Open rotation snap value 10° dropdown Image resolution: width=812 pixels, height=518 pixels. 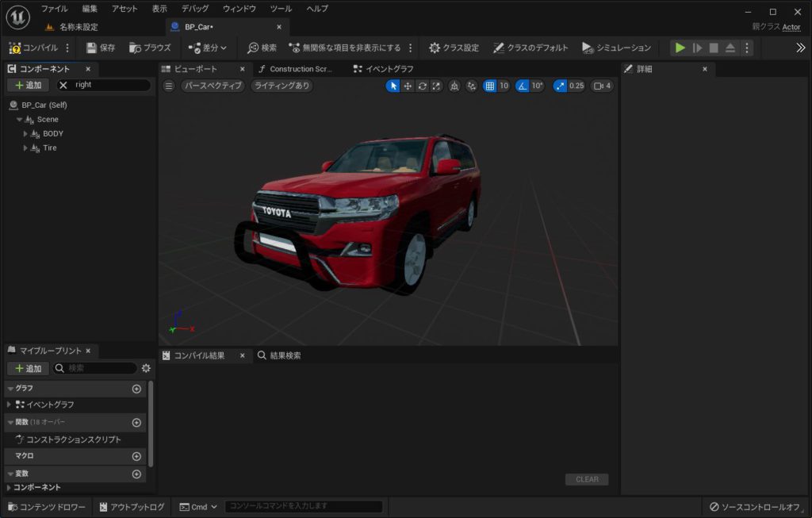pos(537,86)
